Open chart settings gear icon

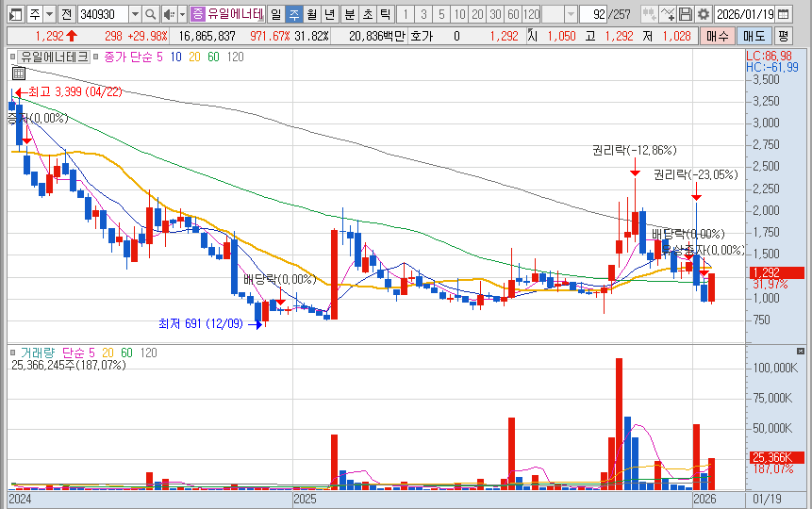pyautogui.click(x=703, y=14)
